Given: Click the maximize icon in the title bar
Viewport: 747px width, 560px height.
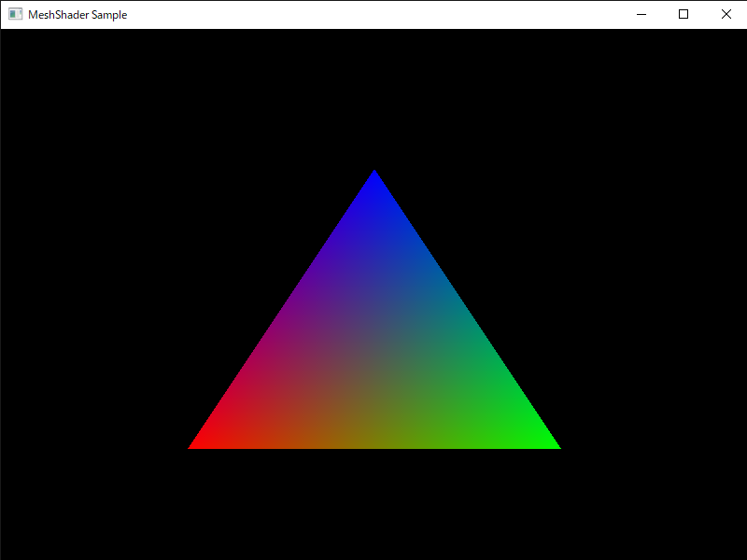Looking at the screenshot, I should 684,14.
